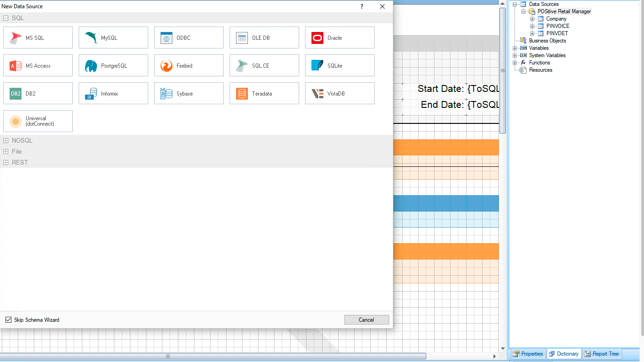Expand the Functions tree node
Image resolution: width=644 pixels, height=362 pixels.
(515, 63)
